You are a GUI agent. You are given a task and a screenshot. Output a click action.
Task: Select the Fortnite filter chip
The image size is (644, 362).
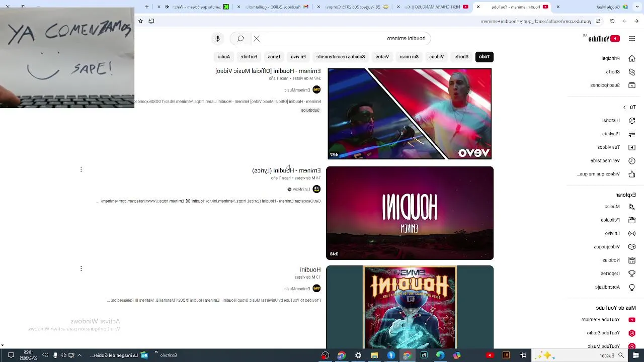coord(249,57)
